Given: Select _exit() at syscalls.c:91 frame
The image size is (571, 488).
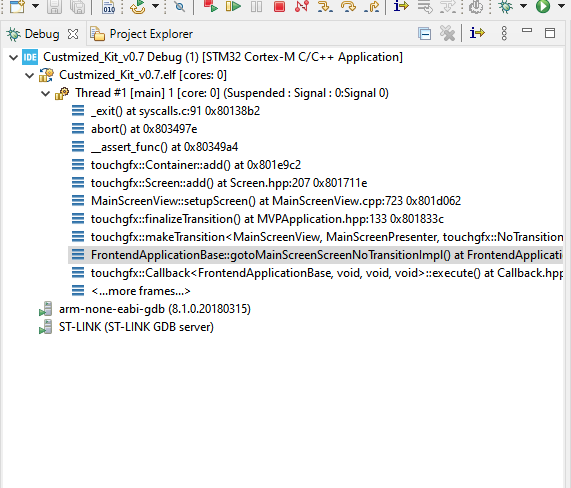Looking at the screenshot, I should tap(175, 111).
